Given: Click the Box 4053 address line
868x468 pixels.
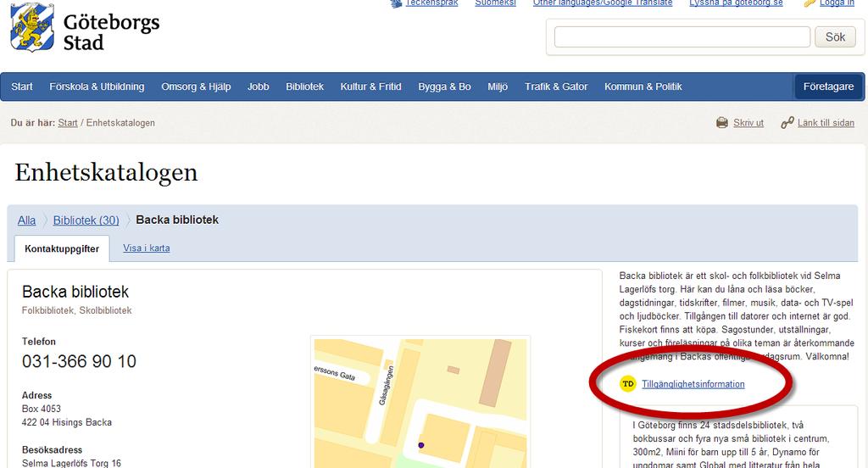Looking at the screenshot, I should click(42, 409).
